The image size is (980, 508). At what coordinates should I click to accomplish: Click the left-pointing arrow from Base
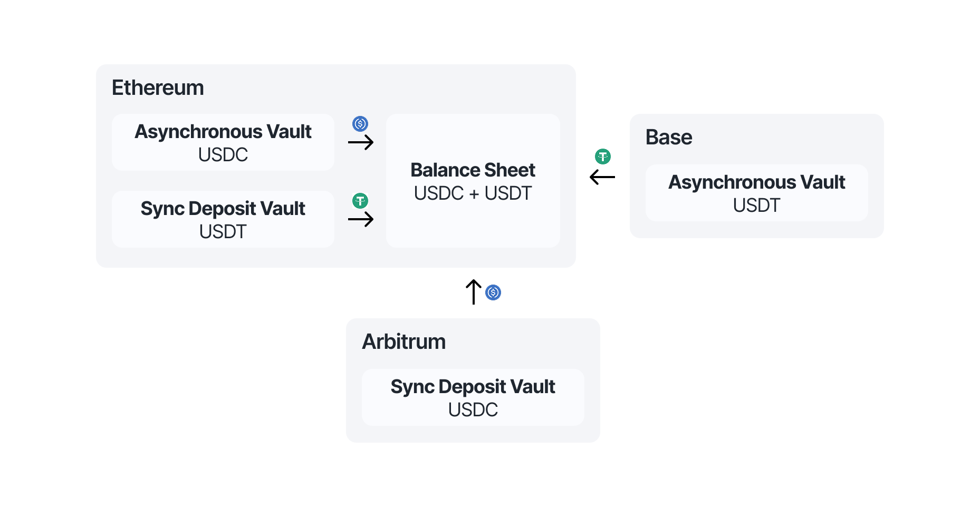point(602,177)
